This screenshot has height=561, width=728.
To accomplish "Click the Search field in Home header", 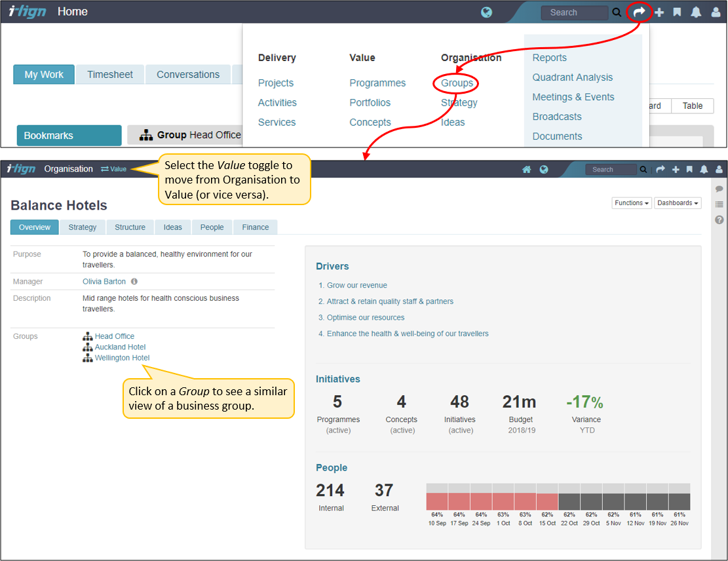I will click(574, 12).
